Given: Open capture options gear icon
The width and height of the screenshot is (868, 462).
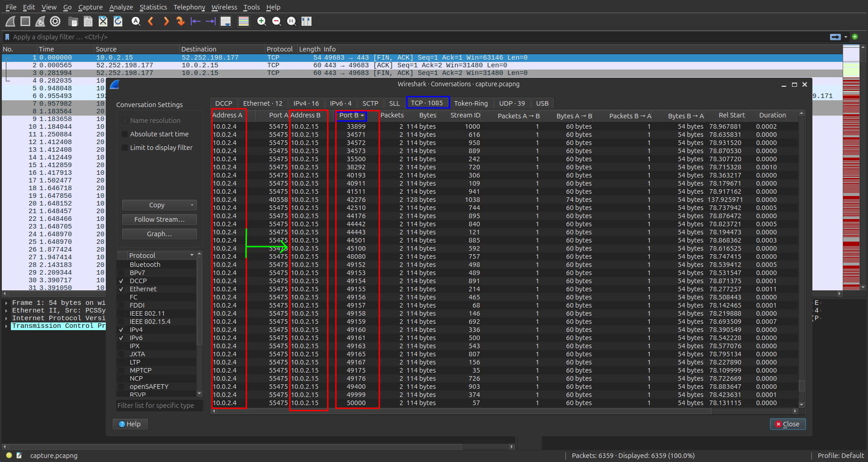Looking at the screenshot, I should coord(55,21).
